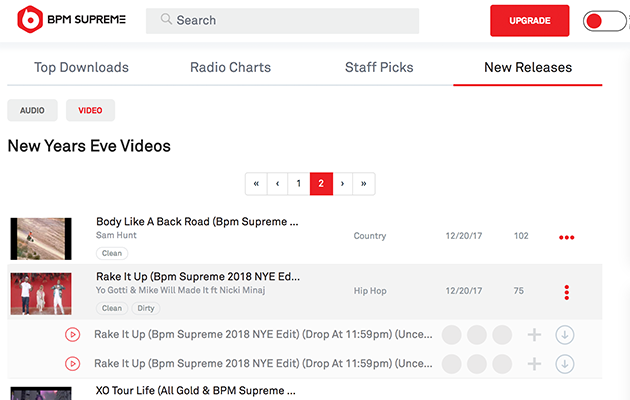Open the Rake It Up video thumbnail
This screenshot has width=630, height=400.
41,292
